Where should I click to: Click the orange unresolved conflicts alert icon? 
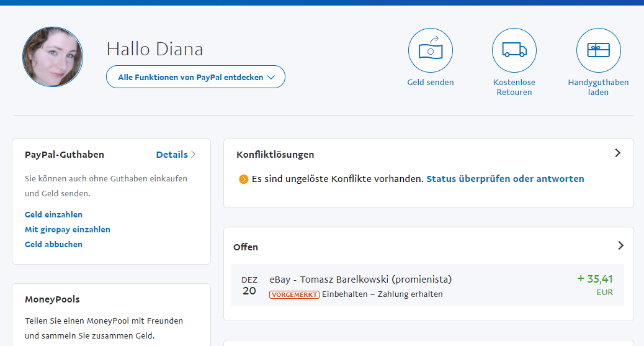pyautogui.click(x=244, y=179)
